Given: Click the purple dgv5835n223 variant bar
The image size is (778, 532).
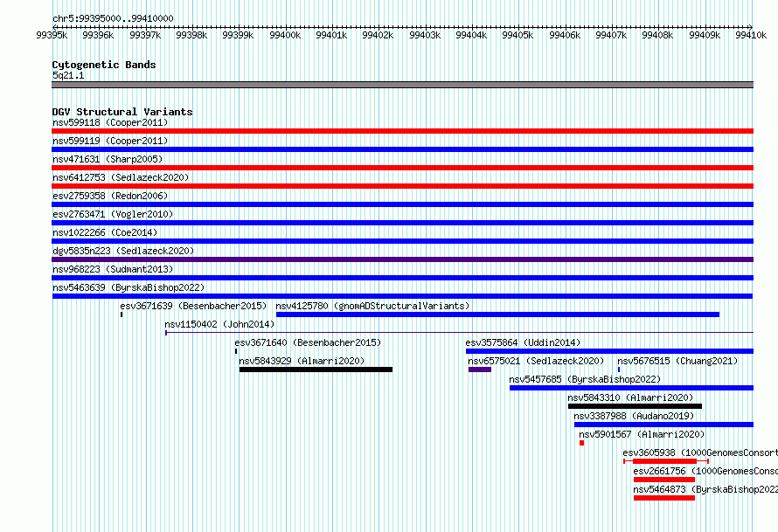Looking at the screenshot, I should pyautogui.click(x=402, y=259).
